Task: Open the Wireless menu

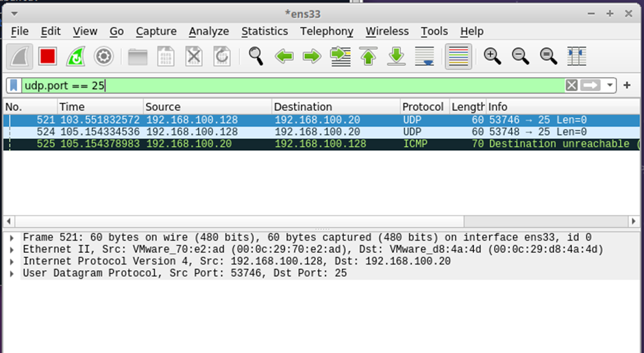Action: pyautogui.click(x=387, y=32)
